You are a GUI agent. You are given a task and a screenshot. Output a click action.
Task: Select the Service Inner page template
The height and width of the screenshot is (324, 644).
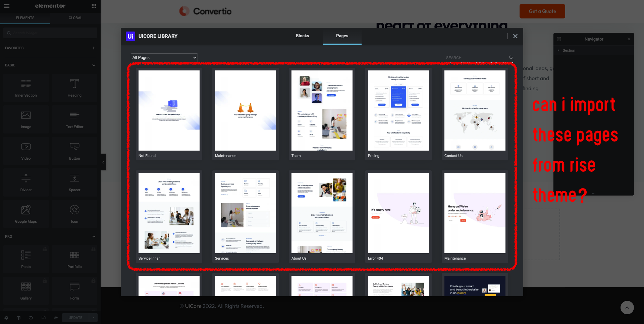tap(169, 217)
